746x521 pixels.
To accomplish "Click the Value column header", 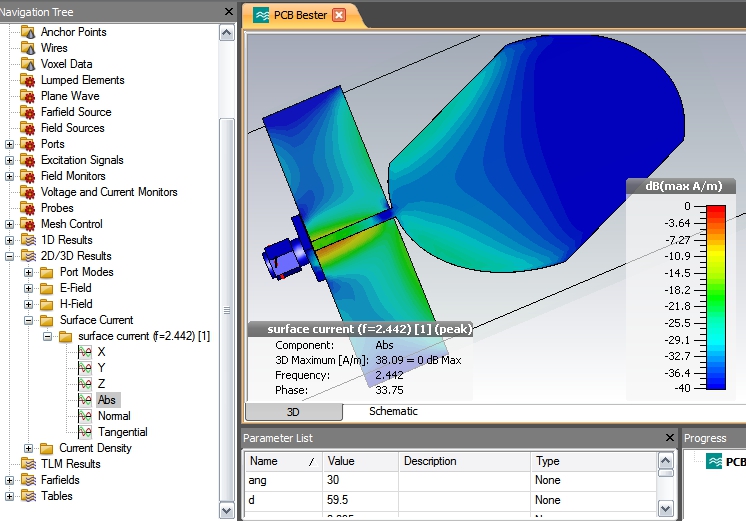I will pos(360,462).
